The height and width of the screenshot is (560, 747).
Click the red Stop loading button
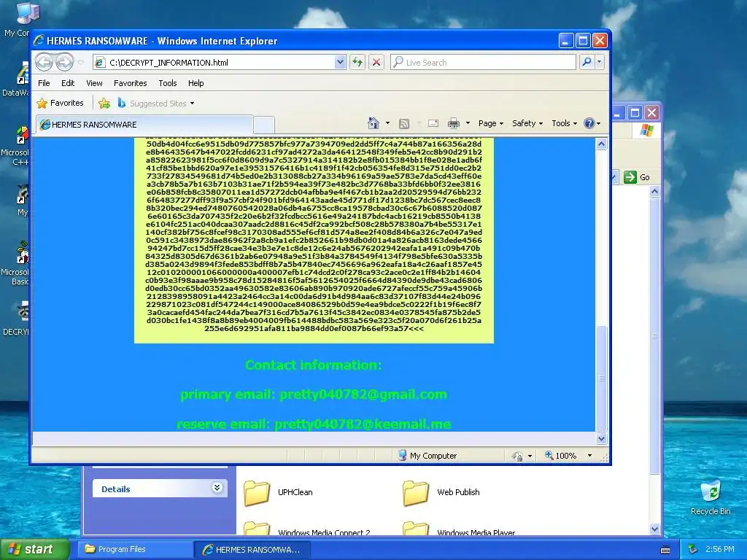click(376, 63)
